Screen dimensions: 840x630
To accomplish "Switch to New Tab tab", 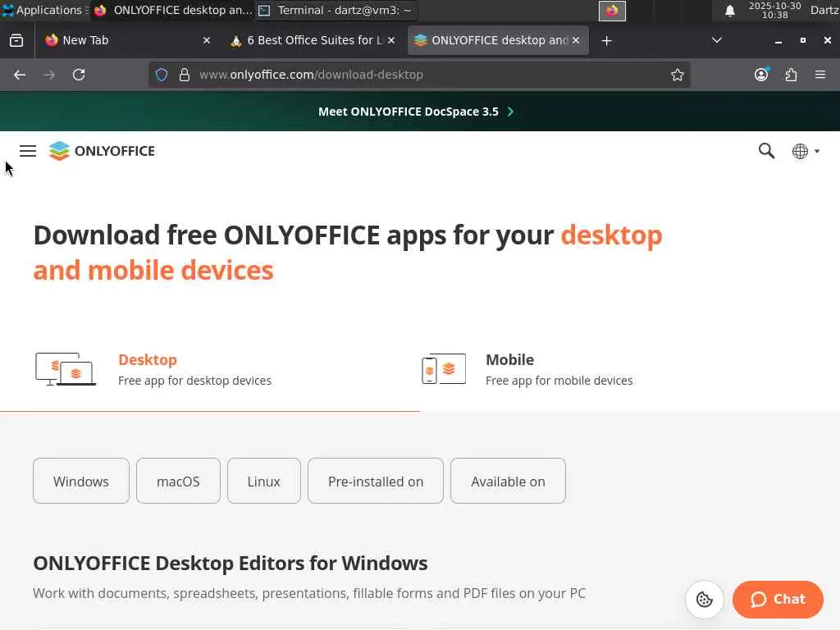I will point(127,41).
